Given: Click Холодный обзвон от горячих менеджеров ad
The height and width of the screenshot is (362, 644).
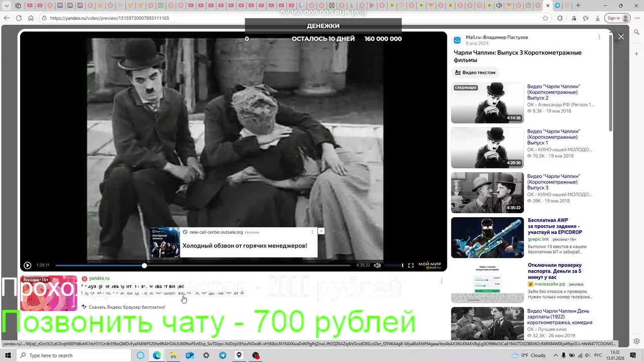Looking at the screenshot, I should [x=245, y=246].
